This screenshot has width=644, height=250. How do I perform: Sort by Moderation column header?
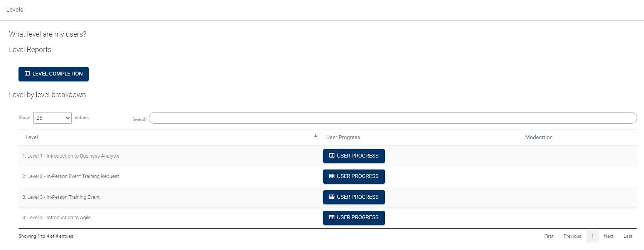coord(539,138)
